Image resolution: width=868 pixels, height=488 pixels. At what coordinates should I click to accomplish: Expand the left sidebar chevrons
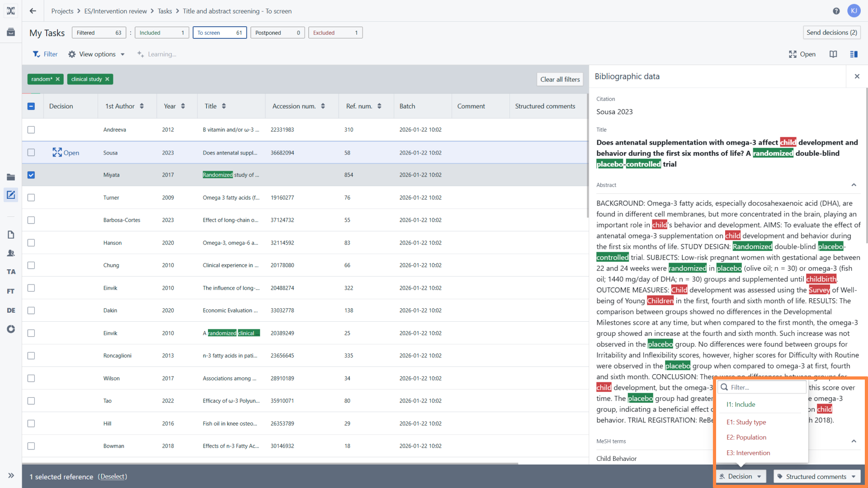coord(11,475)
